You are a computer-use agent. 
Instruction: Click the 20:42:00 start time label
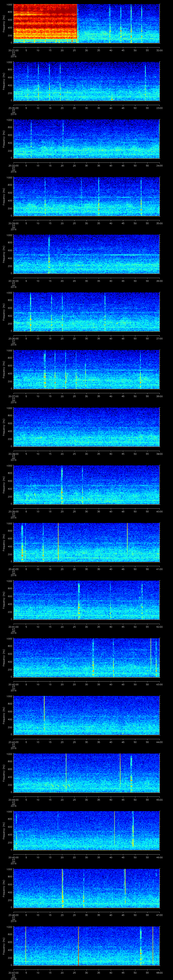click(x=13, y=684)
